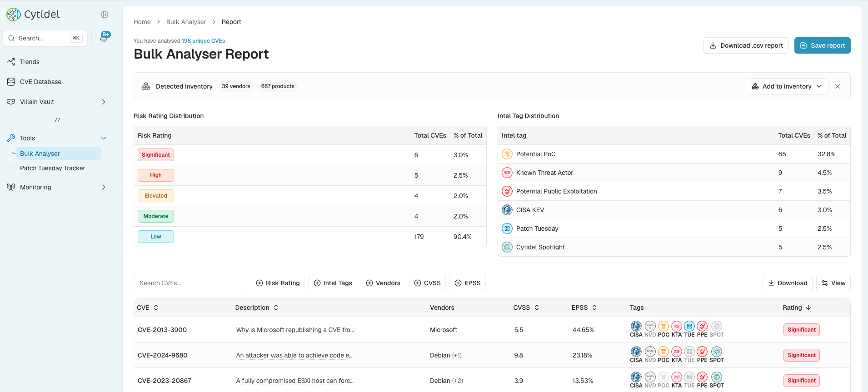The image size is (868, 392).
Task: Open the Patch Tuesday Tracker page
Action: [53, 168]
